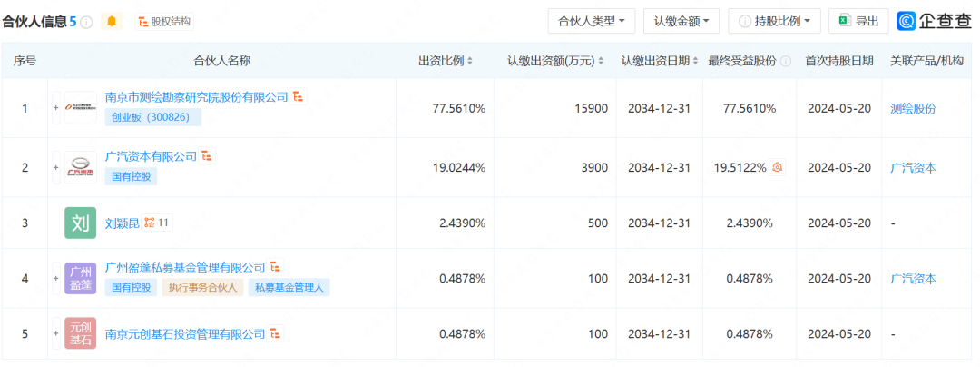The height and width of the screenshot is (367, 980).
Task: Open the 合伙人类型 filter dropdown
Action: point(591,21)
